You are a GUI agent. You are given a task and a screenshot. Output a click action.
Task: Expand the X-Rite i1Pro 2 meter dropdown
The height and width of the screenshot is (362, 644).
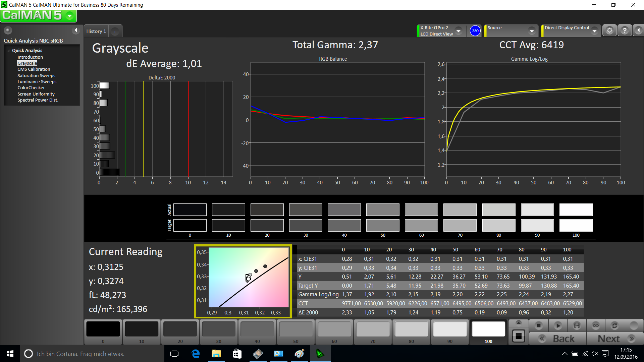[459, 31]
